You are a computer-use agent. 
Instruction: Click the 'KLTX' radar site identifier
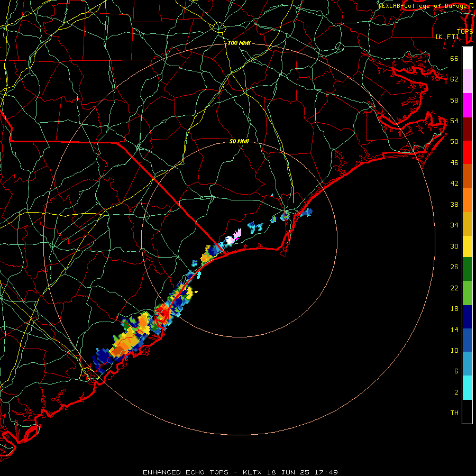pyautogui.click(x=253, y=472)
